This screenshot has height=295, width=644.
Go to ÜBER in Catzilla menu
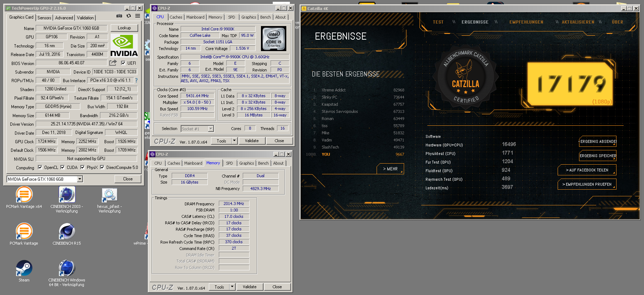[x=617, y=22]
